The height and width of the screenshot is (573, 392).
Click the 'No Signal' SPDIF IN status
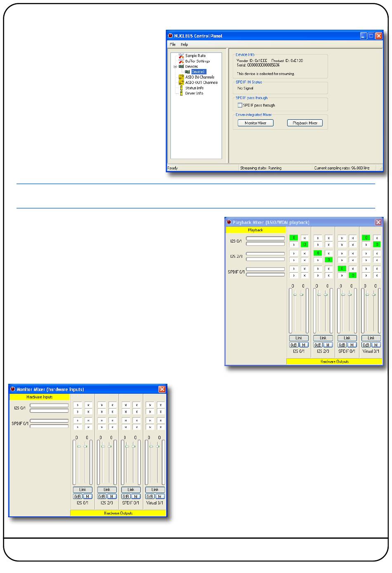246,88
